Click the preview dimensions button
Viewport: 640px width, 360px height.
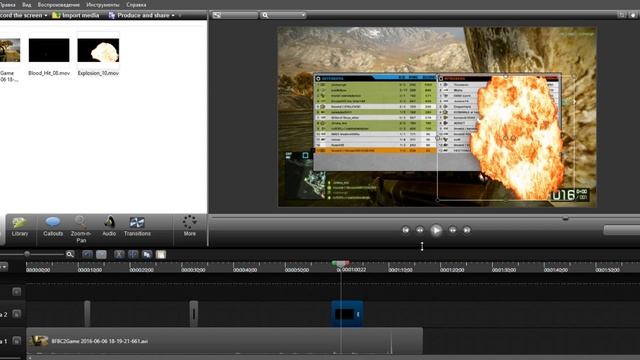(235, 15)
